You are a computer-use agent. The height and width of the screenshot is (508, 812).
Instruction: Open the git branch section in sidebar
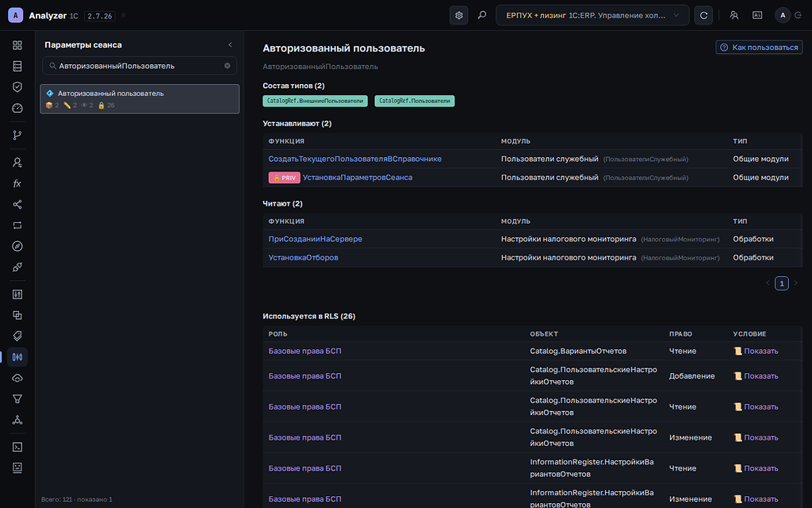[x=17, y=135]
